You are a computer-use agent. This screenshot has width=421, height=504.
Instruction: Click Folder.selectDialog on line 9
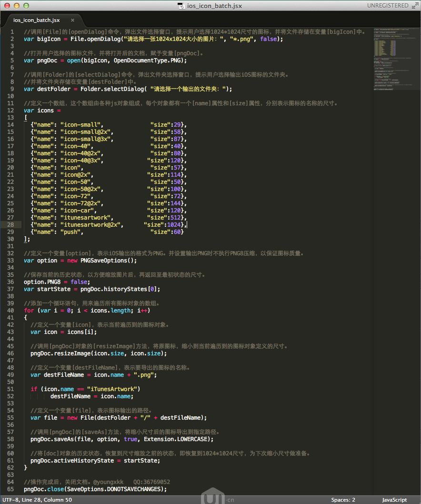click(x=112, y=89)
